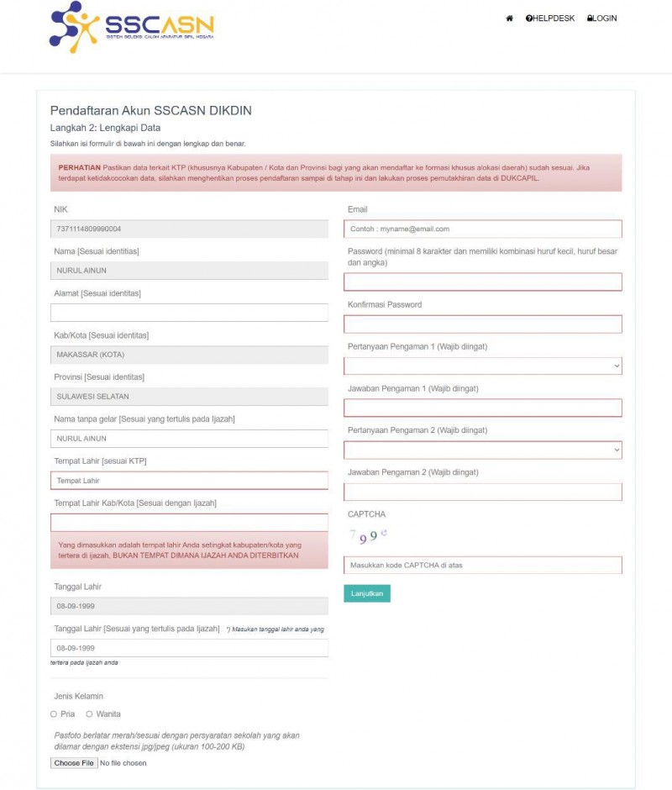
Task: Select Wanita gender radio button
Action: tap(89, 714)
